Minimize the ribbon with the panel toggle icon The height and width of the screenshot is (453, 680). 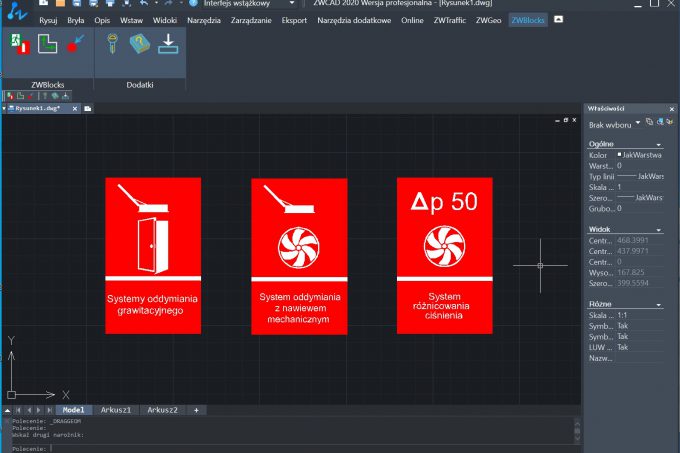[x=559, y=20]
